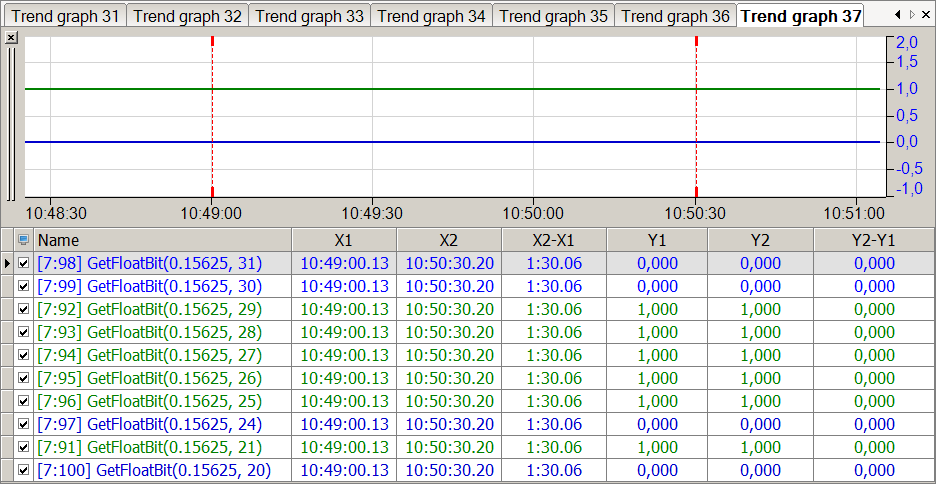
Task: Toggle visibility of [7:92] GetFloatBit bit 29
Action: pos(24,309)
